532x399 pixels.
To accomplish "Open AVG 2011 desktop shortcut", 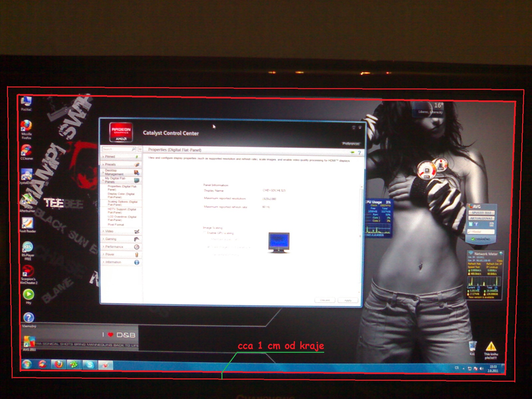I will coord(29,343).
